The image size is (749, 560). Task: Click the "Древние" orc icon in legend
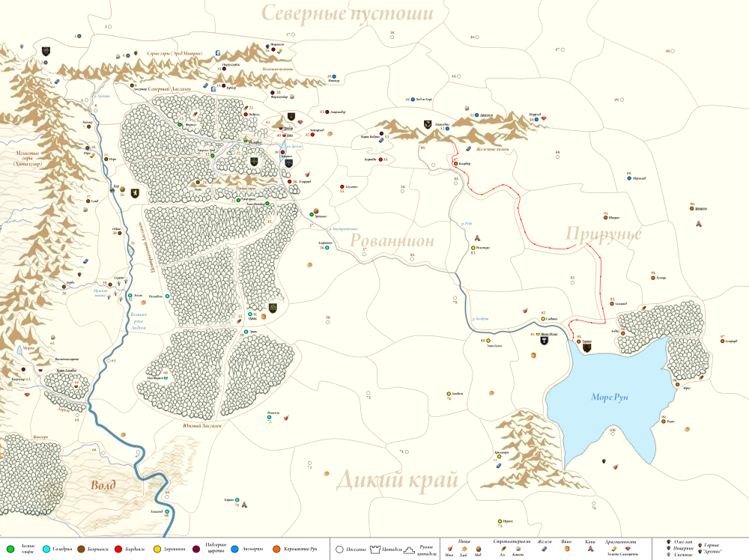pyautogui.click(x=700, y=552)
